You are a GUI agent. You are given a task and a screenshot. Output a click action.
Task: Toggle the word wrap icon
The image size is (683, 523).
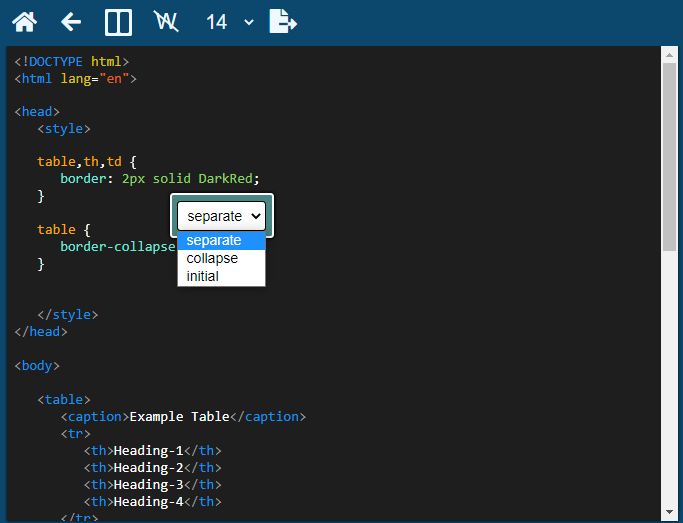pos(166,21)
